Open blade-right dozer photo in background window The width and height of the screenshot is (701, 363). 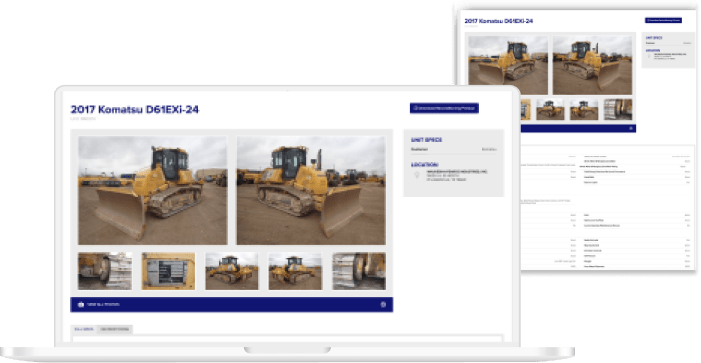point(592,65)
